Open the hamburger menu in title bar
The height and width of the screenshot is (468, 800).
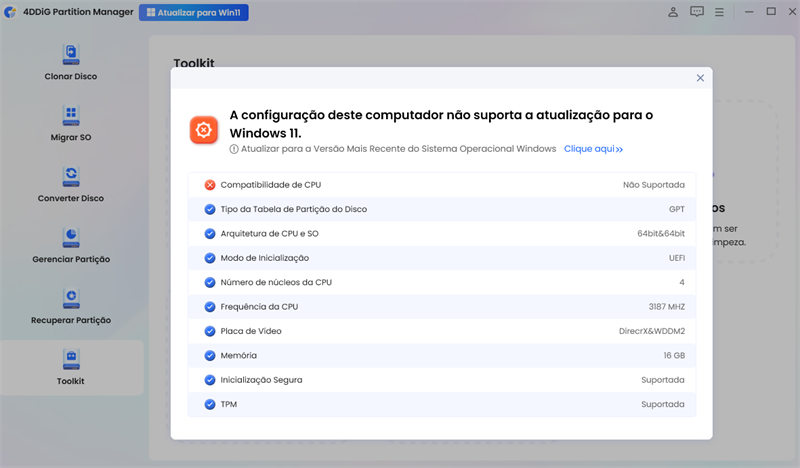(720, 13)
